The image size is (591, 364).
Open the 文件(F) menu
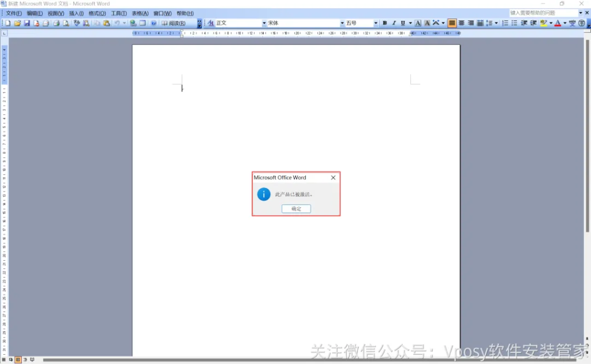(14, 13)
